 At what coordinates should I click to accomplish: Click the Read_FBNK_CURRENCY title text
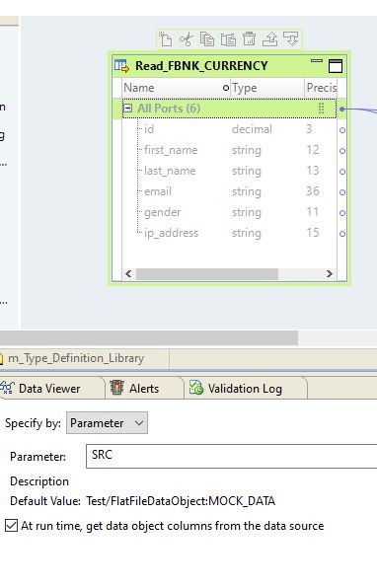[201, 66]
